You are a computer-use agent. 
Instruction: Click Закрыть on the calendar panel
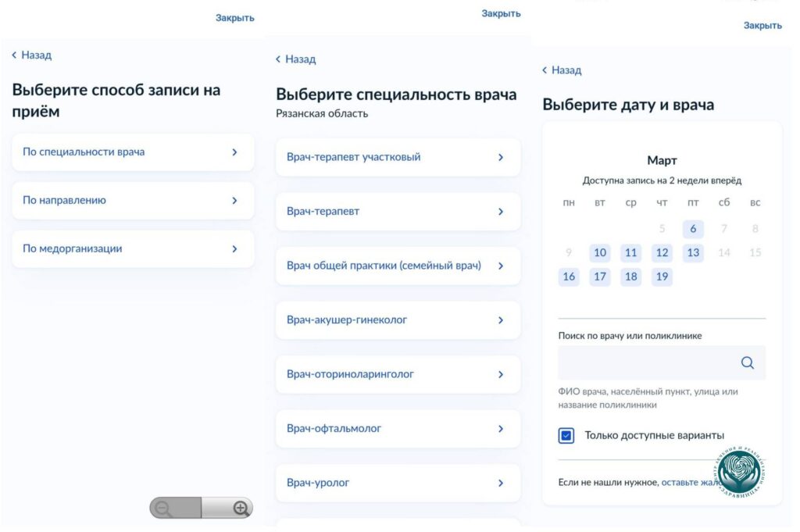(763, 26)
